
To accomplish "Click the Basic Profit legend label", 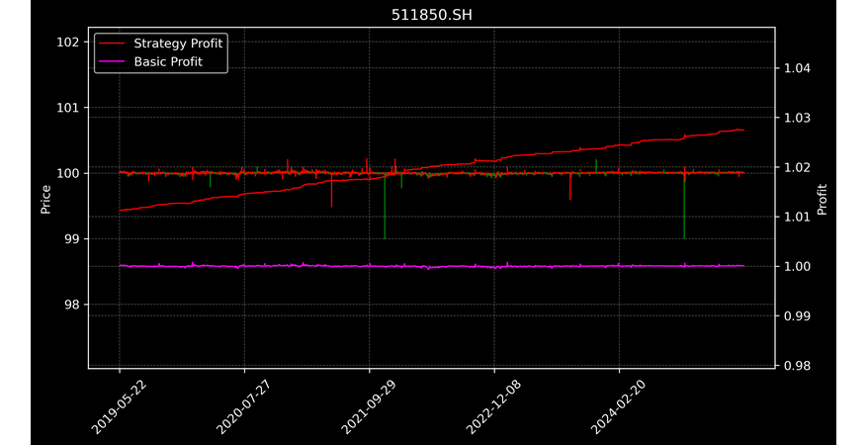I will [x=168, y=61].
